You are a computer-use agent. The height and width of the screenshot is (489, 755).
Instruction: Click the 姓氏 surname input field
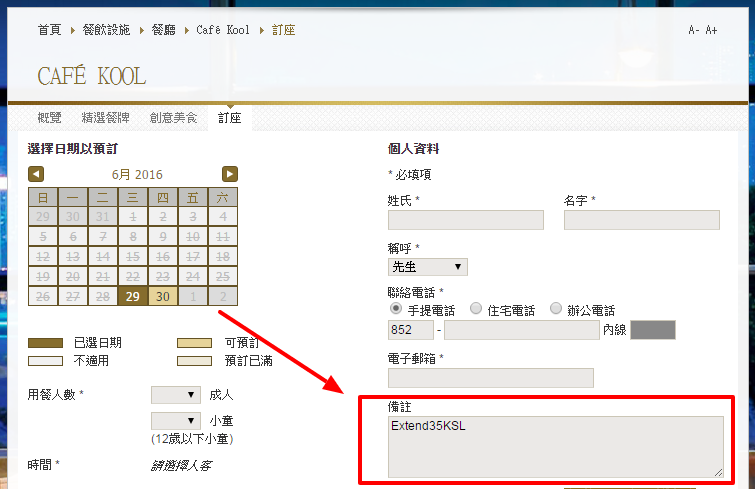(x=466, y=220)
